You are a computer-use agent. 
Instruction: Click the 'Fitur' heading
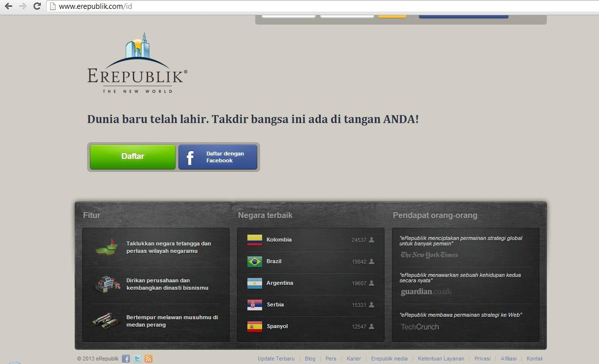[x=91, y=215]
